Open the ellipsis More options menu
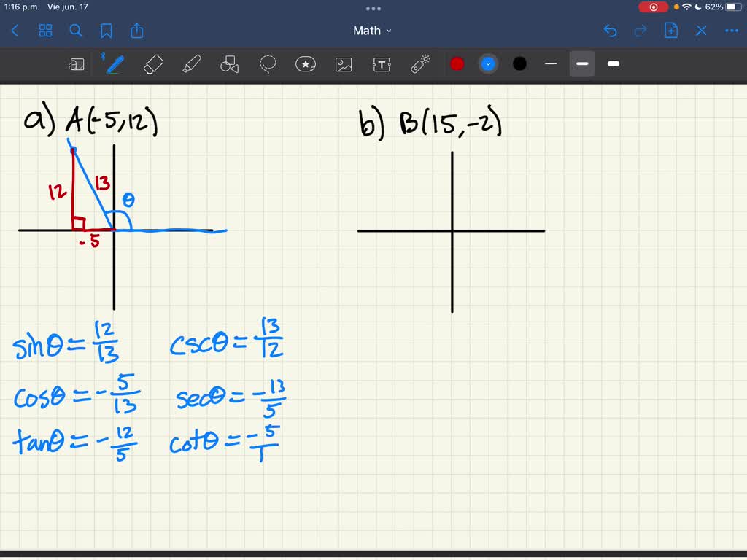Viewport: 747px width, 560px height. (x=732, y=31)
